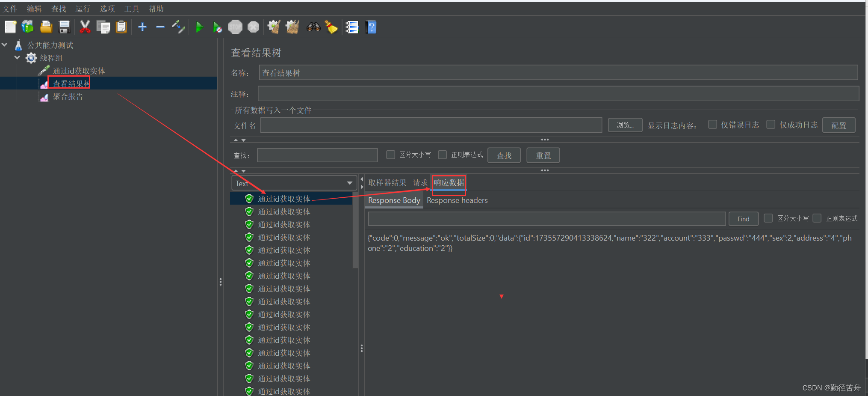Screen dimensions: 868x396
Task: Click the 浏览 button to choose a file
Action: (625, 125)
